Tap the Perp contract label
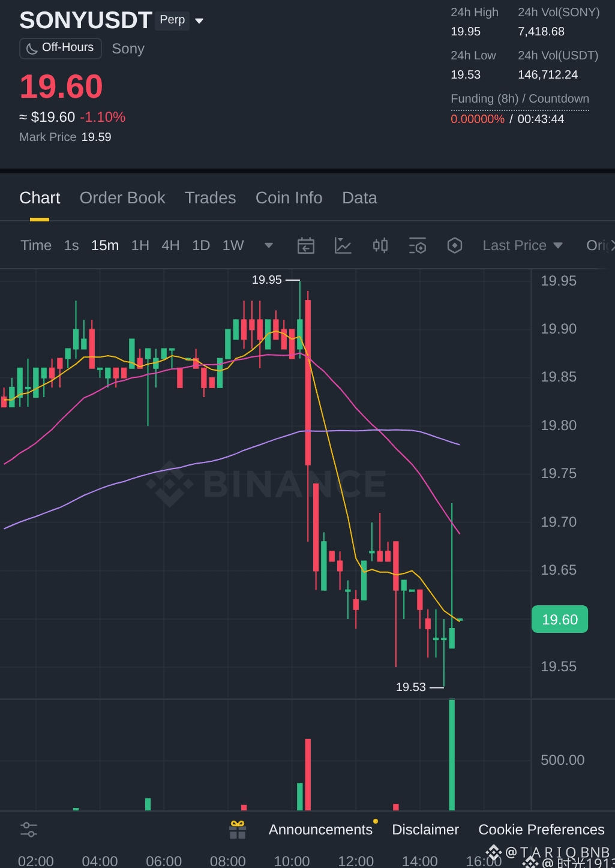Screen dimensions: 615x868 pyautogui.click(x=172, y=20)
